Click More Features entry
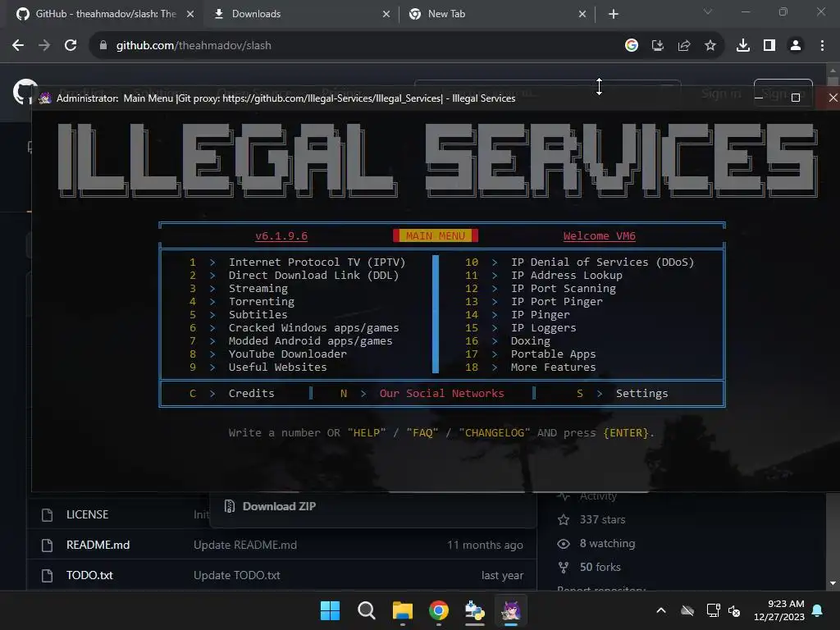The image size is (840, 630). click(x=554, y=367)
